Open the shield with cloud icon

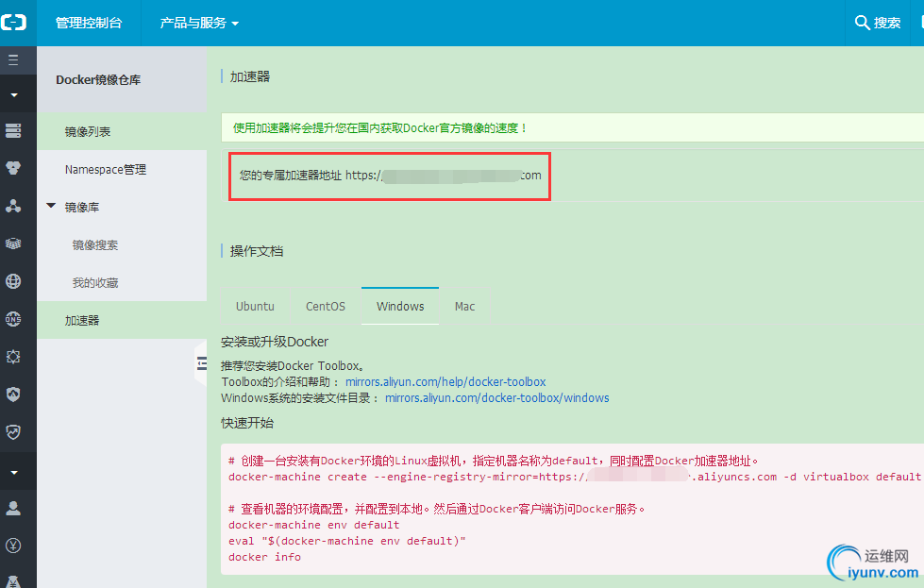point(13,395)
